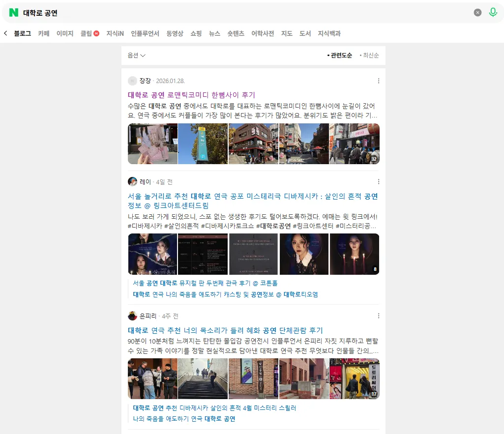Open link 서울 공연 대학로 뮤지컬 판 두번째 관극 후기
504x434 pixels.
pyautogui.click(x=205, y=283)
